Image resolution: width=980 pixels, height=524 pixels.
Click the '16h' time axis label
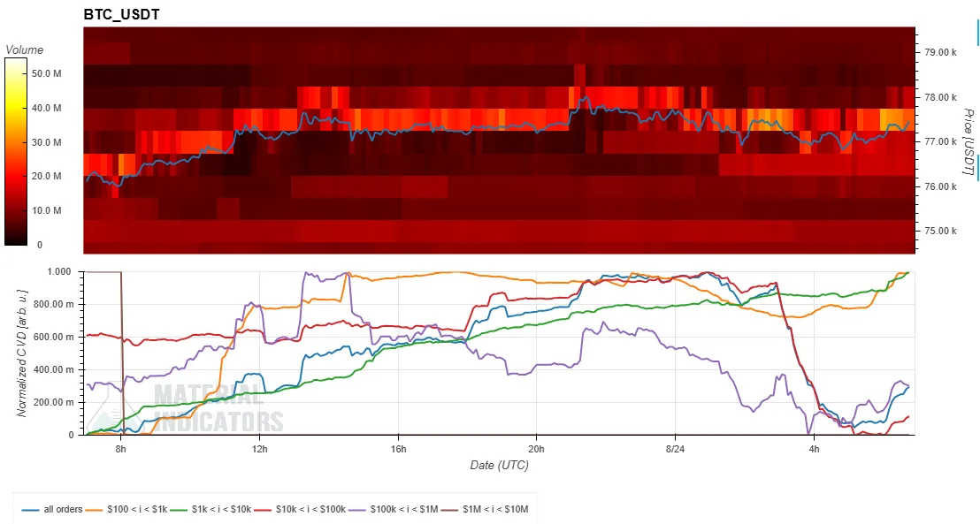tap(398, 448)
